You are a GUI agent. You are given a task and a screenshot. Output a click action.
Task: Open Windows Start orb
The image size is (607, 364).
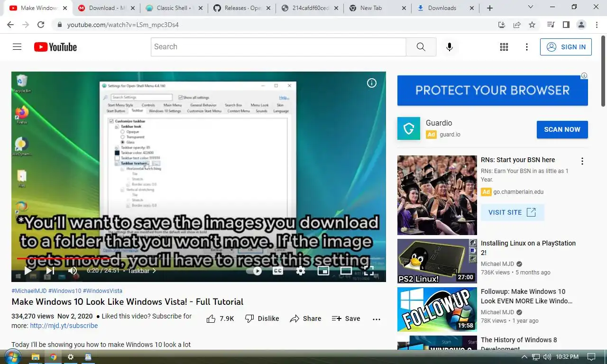tap(12, 357)
